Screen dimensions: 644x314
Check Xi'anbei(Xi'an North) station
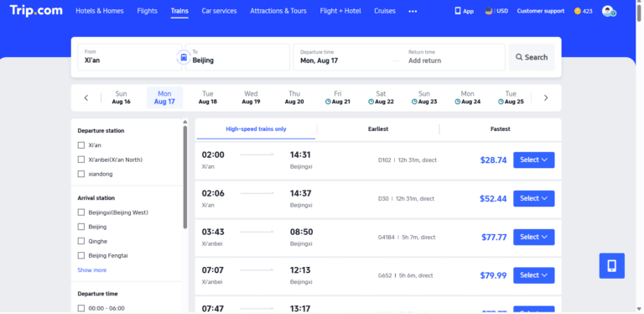tap(80, 160)
